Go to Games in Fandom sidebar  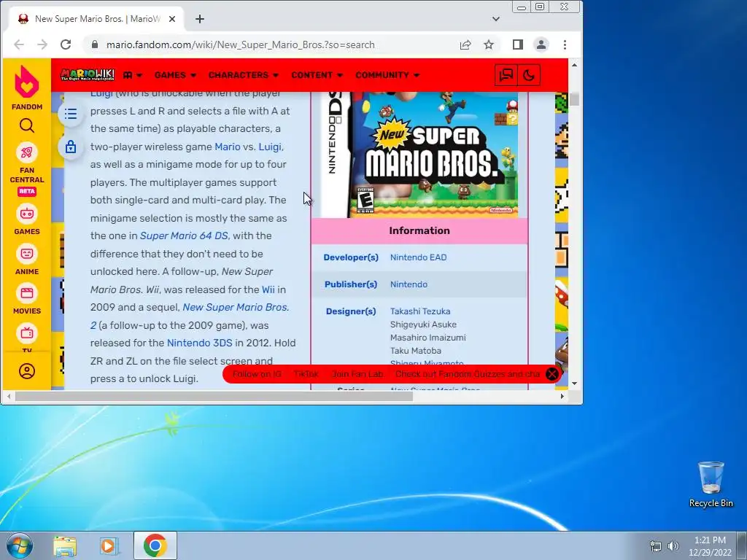click(x=27, y=219)
